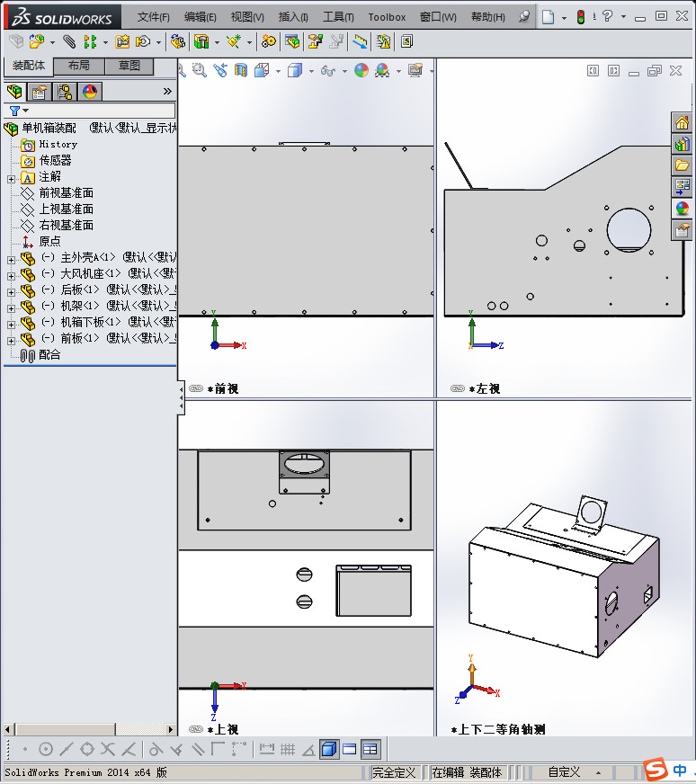
Task: Toggle link views icon beside 前视
Action: (196, 388)
